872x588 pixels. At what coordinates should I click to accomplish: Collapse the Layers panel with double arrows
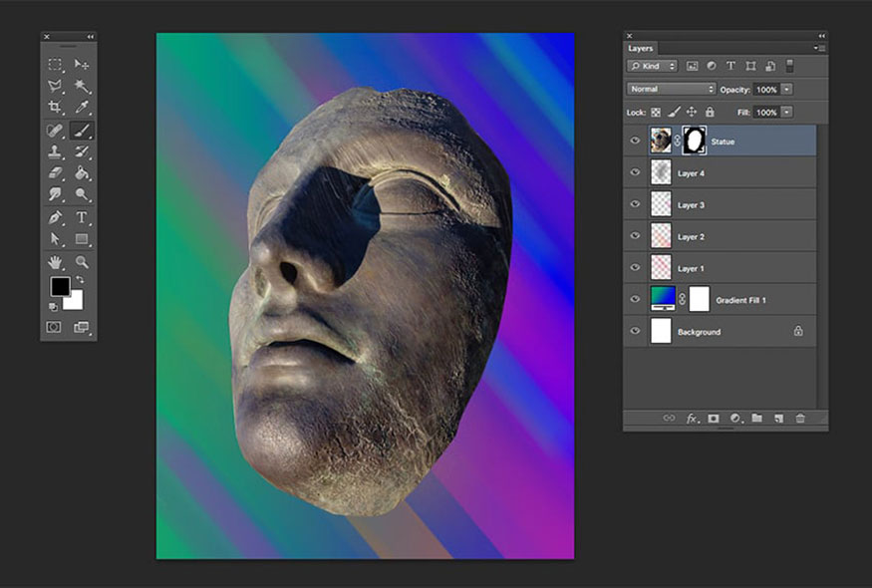click(x=822, y=36)
